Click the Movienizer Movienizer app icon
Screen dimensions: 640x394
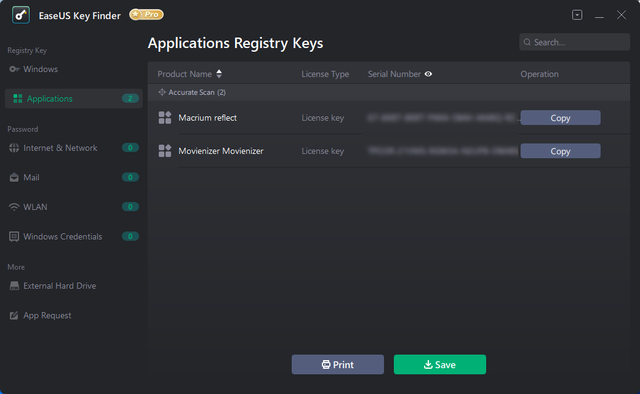165,151
